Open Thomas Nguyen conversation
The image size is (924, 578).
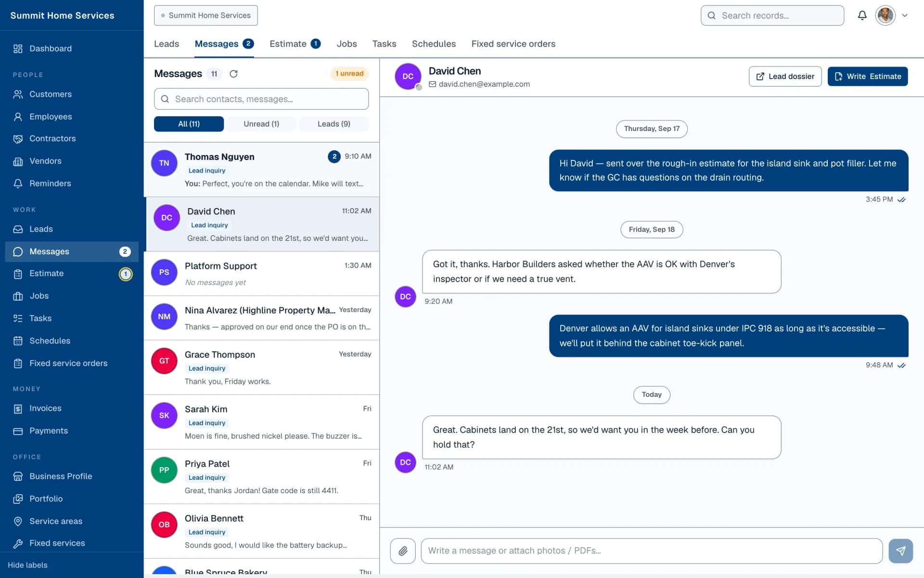pos(261,170)
